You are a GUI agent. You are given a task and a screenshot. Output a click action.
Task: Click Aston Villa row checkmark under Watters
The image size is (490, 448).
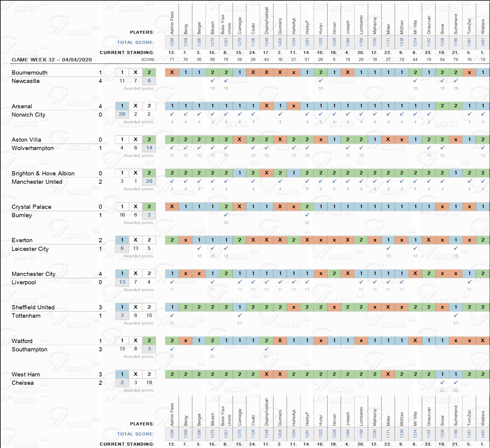(x=483, y=148)
